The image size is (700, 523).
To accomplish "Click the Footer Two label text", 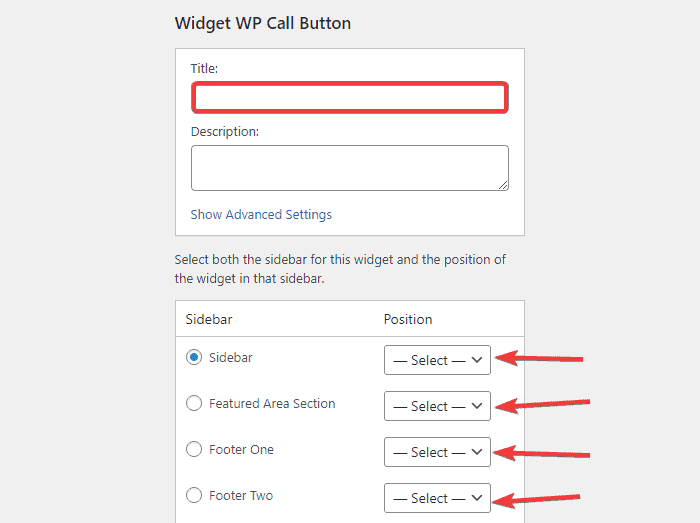I will (241, 495).
